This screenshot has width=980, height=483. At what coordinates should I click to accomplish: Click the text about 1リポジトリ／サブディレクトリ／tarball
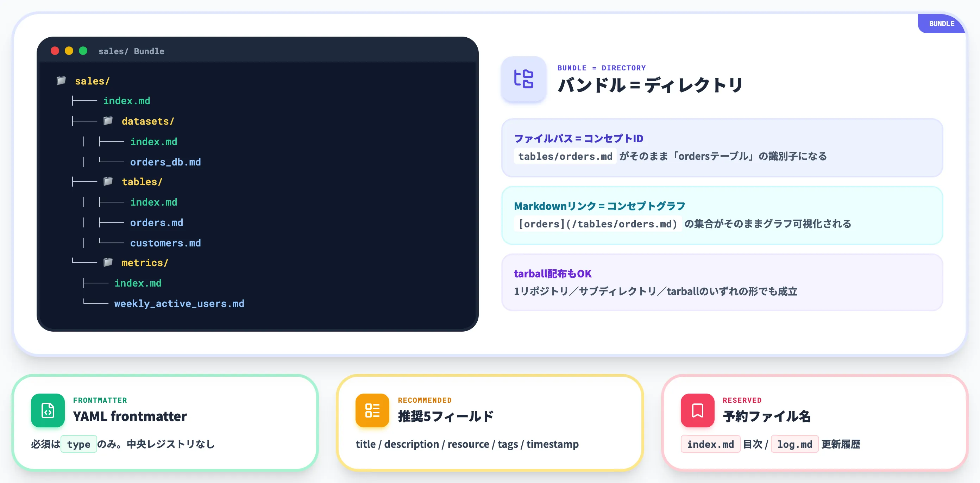click(x=655, y=291)
